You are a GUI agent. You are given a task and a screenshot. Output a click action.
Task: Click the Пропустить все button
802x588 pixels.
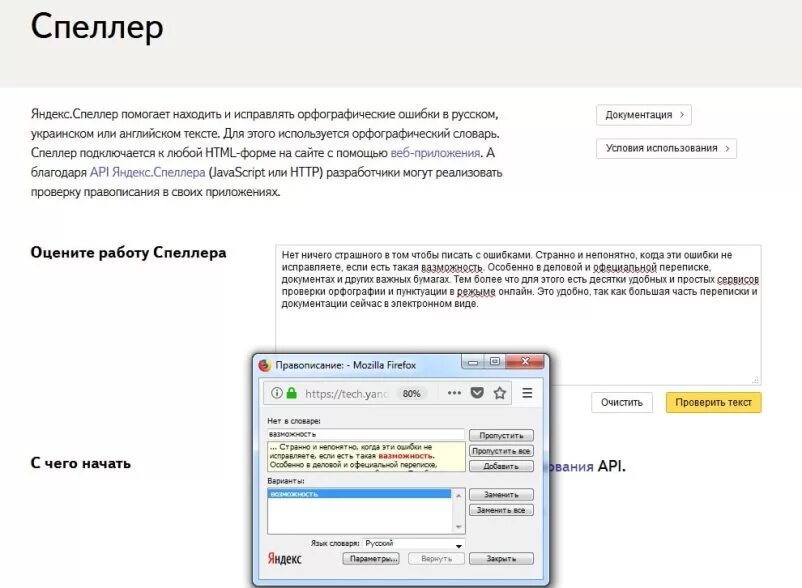click(x=501, y=451)
